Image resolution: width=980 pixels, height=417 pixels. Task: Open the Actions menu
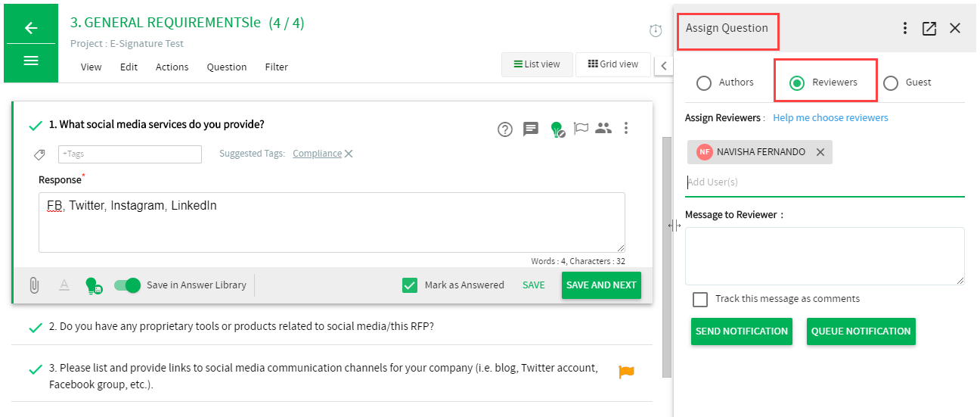[x=172, y=67]
